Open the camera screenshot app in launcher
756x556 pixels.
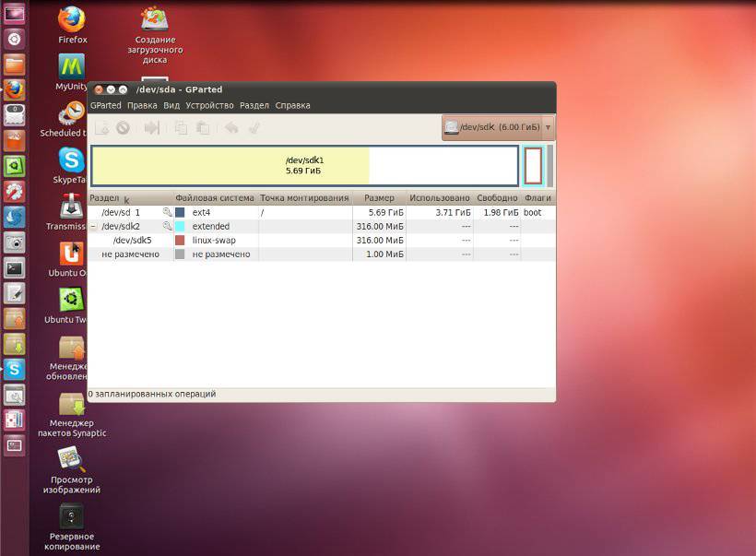click(14, 243)
